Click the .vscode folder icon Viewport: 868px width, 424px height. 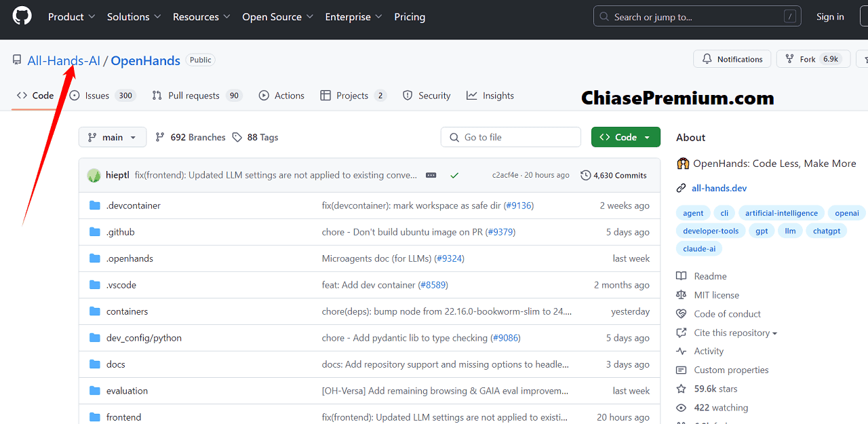pyautogui.click(x=95, y=285)
